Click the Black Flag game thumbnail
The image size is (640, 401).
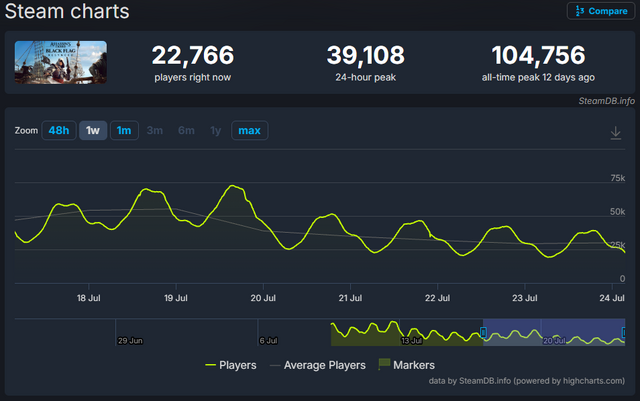coord(61,62)
